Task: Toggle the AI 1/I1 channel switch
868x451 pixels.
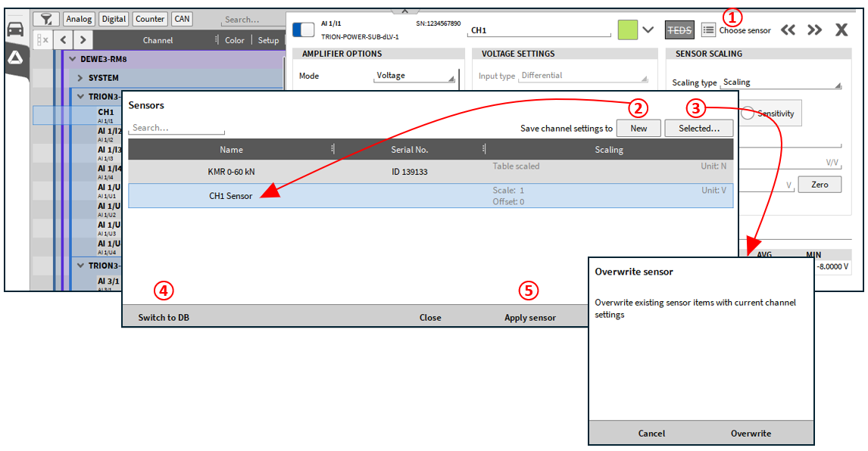Action: coord(303,30)
